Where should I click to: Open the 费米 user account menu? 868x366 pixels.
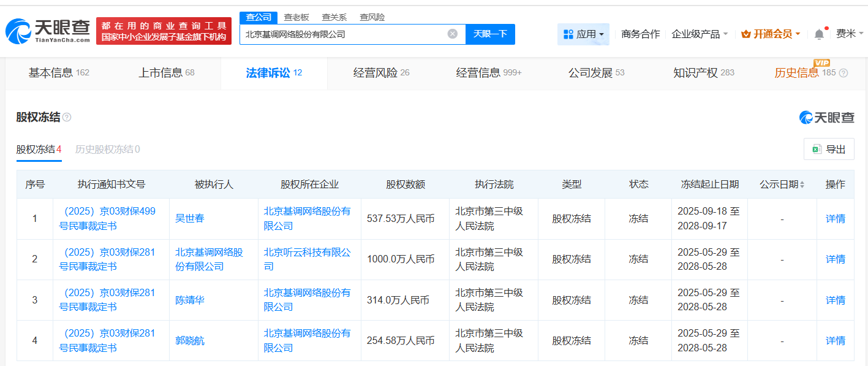coord(849,34)
